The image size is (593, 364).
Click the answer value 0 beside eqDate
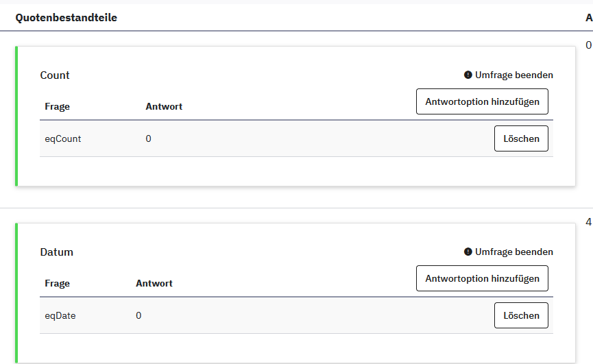[138, 315]
